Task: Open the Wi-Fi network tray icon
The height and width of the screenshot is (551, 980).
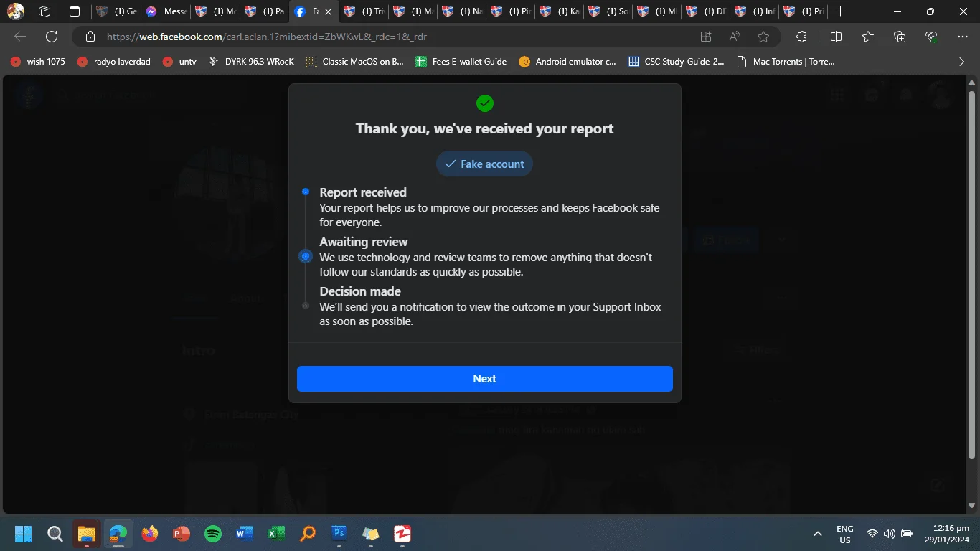Action: coord(872,534)
